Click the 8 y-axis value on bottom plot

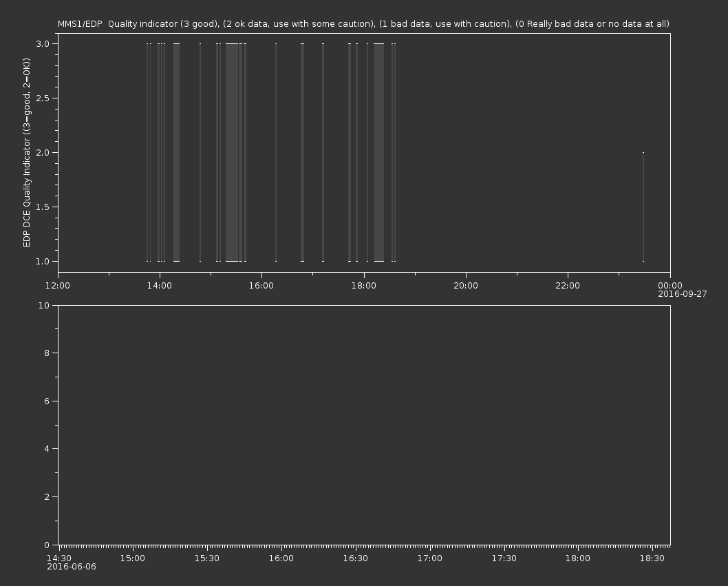tap(46, 353)
